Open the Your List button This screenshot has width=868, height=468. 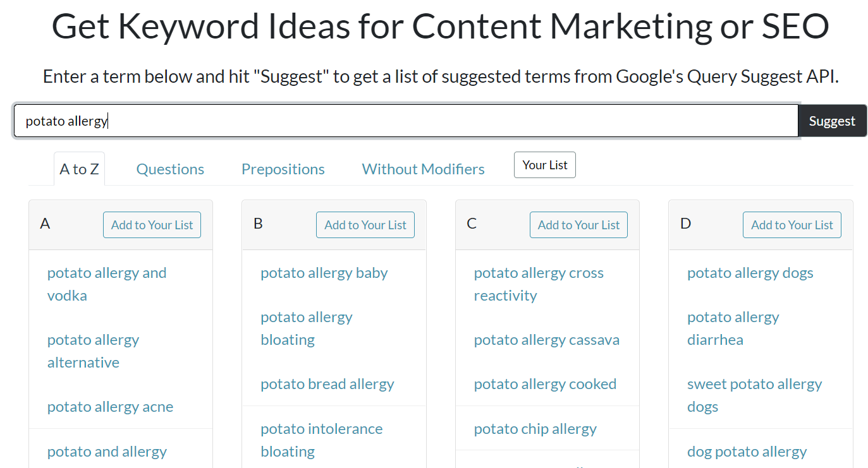click(545, 165)
